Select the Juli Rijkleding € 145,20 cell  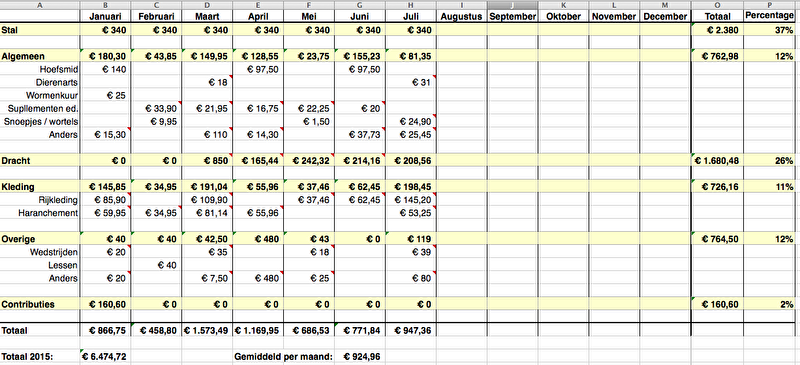(411, 200)
